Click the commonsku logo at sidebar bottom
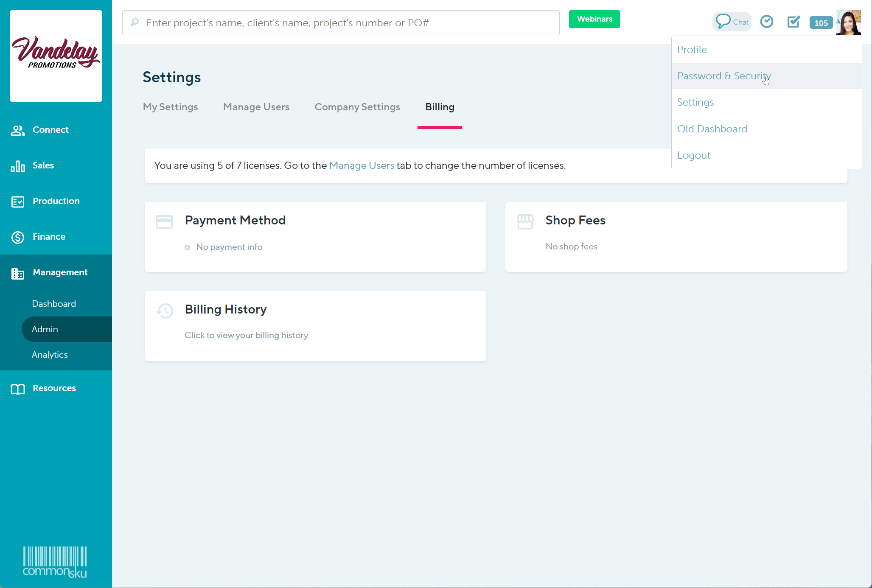This screenshot has height=588, width=872. pos(55,562)
